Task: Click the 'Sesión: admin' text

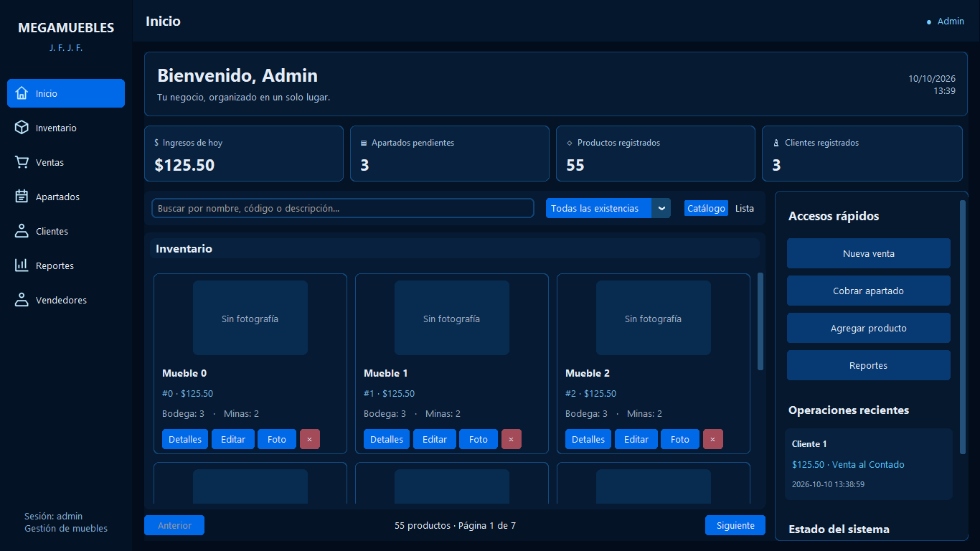Action: point(53,516)
